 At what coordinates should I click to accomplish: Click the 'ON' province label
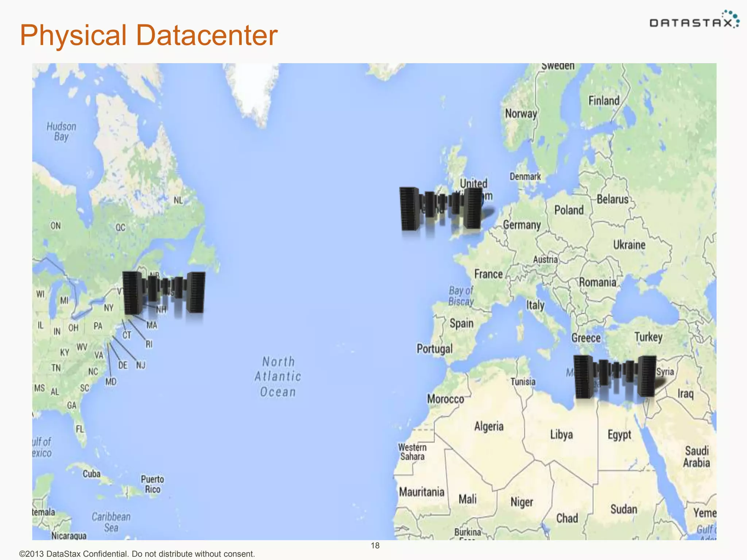pyautogui.click(x=55, y=226)
